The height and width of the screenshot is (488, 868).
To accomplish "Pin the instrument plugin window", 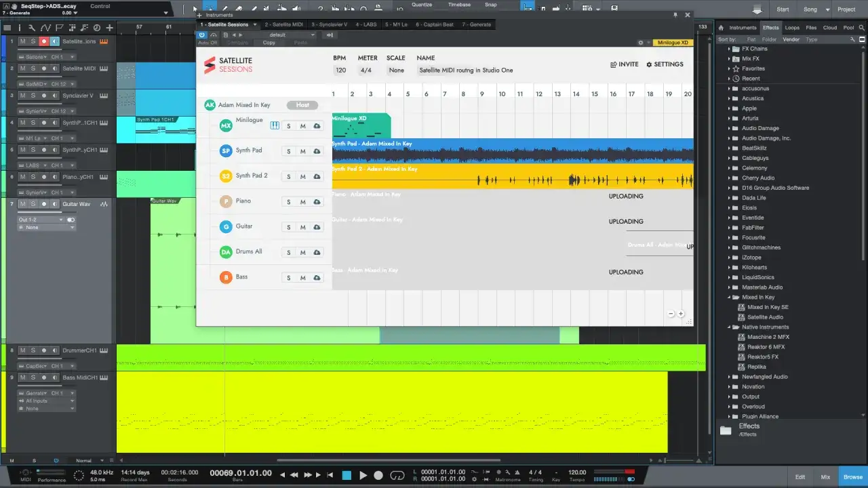I will tap(675, 14).
